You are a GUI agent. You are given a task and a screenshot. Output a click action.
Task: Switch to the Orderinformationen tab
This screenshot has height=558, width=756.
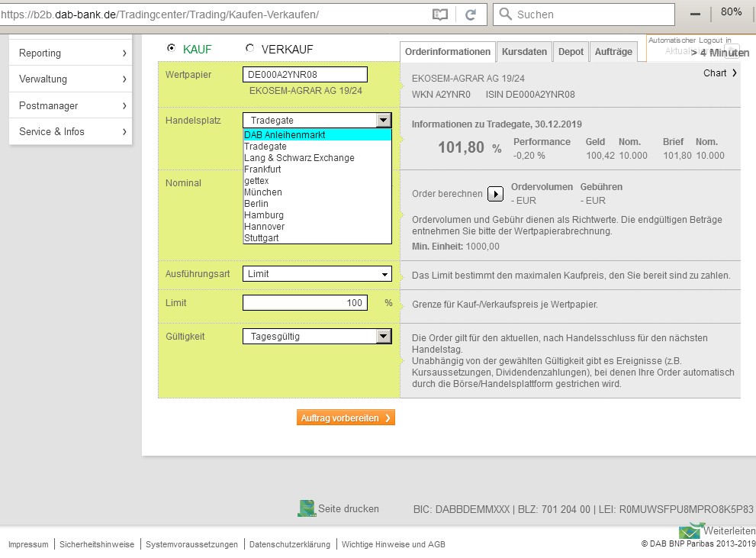click(448, 52)
